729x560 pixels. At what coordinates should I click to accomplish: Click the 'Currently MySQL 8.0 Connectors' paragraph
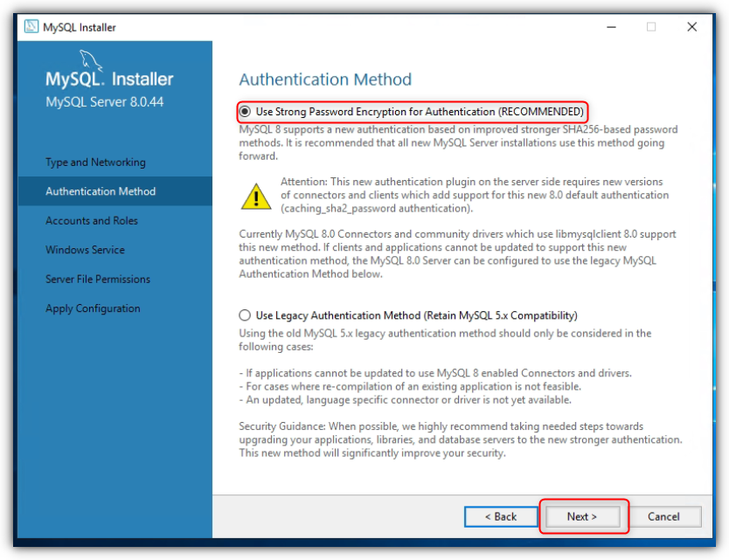pos(457,253)
